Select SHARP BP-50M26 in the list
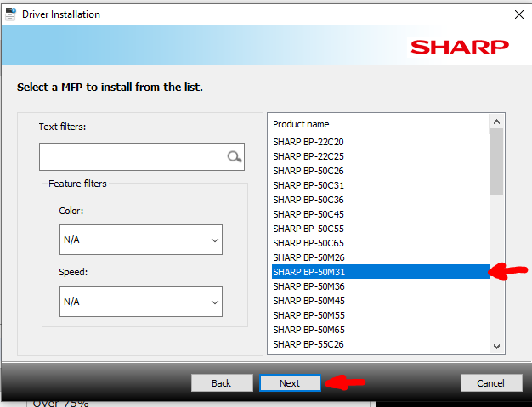Image resolution: width=532 pixels, height=407 pixels. point(381,257)
